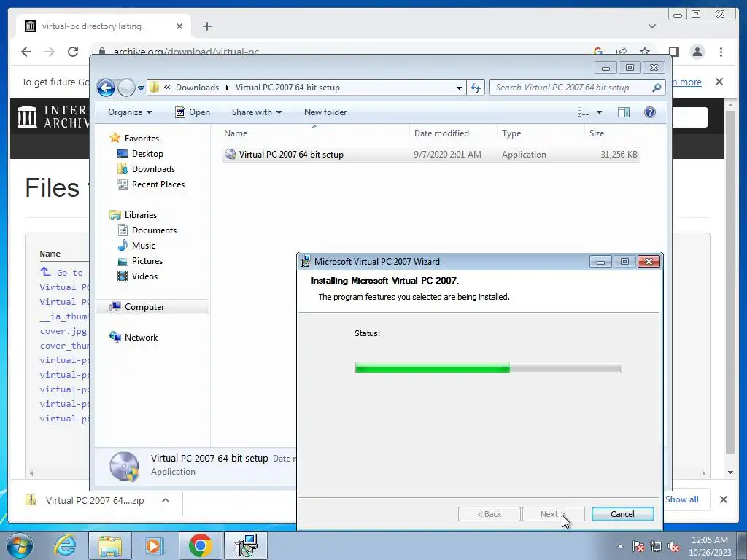
Task: Launch Internet Explorer from the taskbar
Action: [x=65, y=545]
